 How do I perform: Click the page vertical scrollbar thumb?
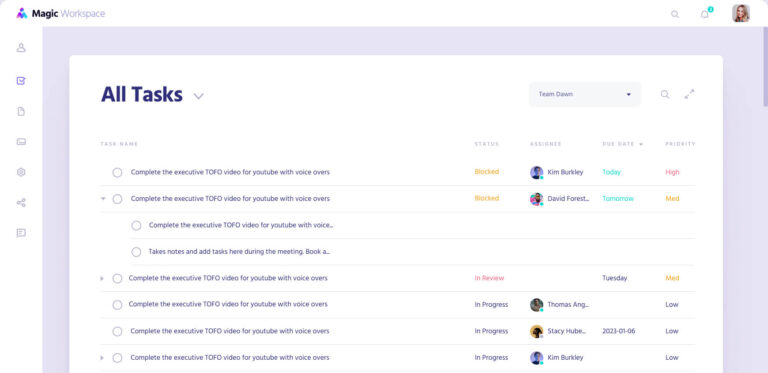point(765,67)
